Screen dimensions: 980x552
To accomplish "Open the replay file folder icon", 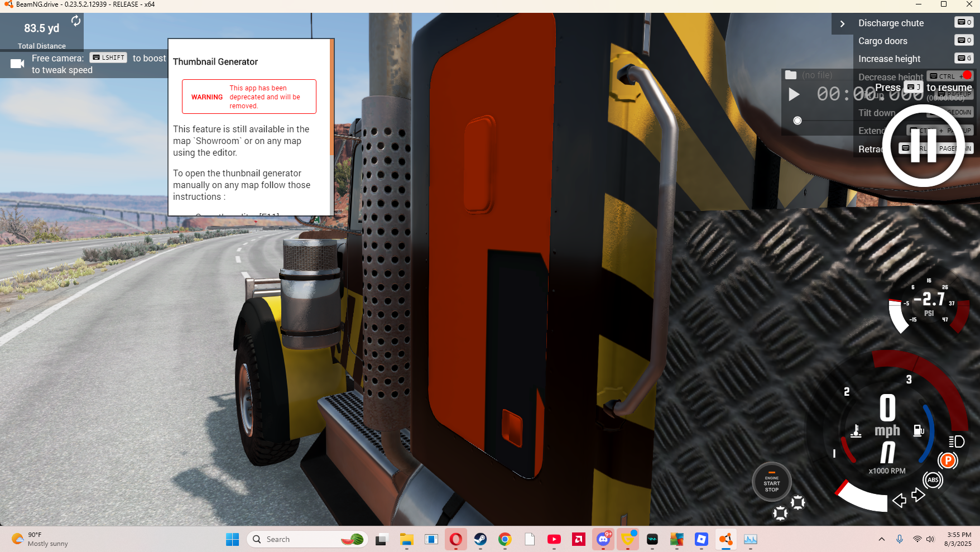I will coord(791,74).
